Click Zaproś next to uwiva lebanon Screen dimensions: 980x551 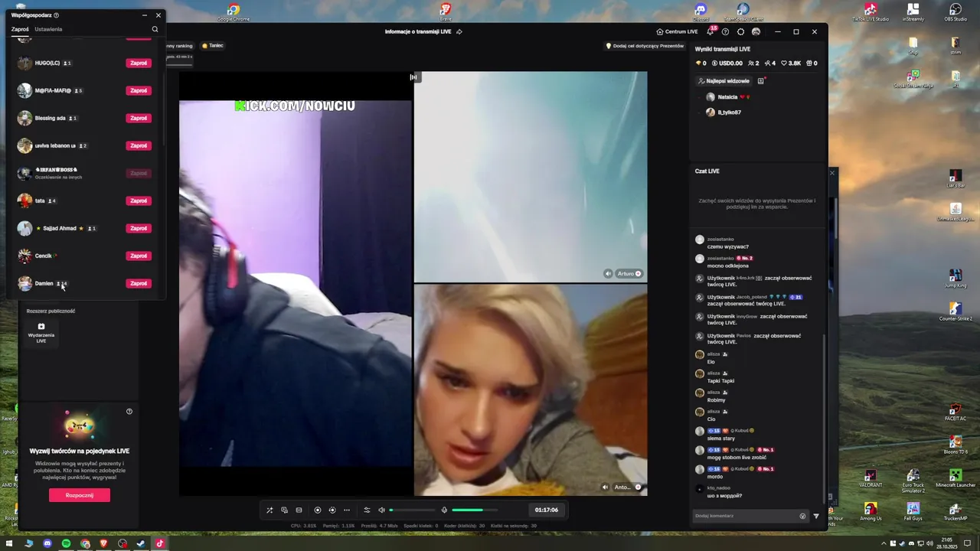(x=139, y=145)
